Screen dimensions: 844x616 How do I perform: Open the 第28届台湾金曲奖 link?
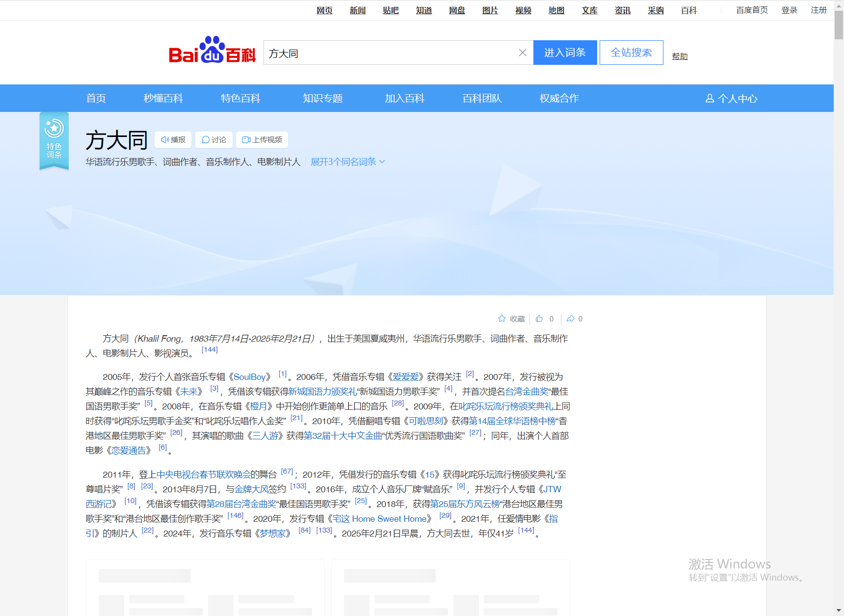[x=241, y=504]
